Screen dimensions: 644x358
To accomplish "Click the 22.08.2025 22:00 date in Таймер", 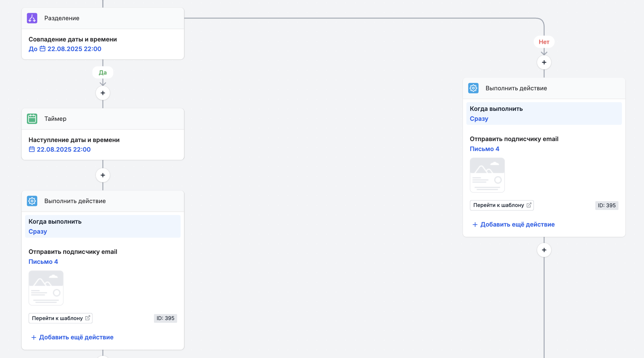I will (64, 149).
